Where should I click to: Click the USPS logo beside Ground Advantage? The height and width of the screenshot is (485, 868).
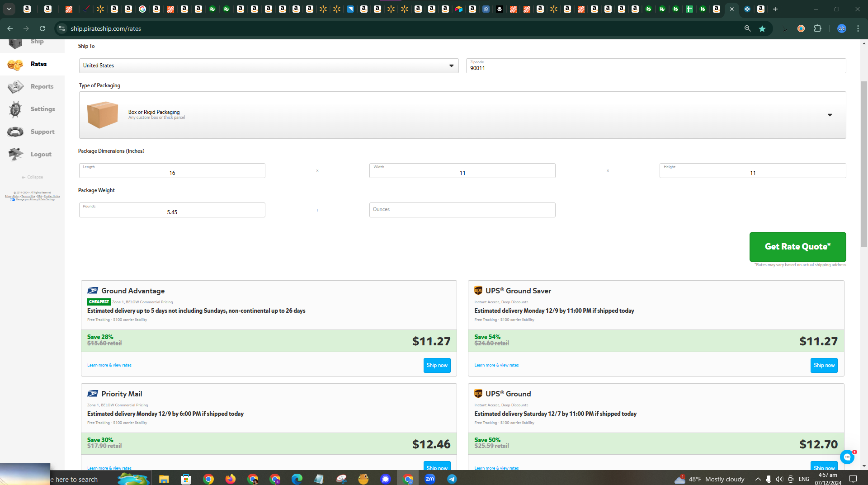tap(93, 291)
